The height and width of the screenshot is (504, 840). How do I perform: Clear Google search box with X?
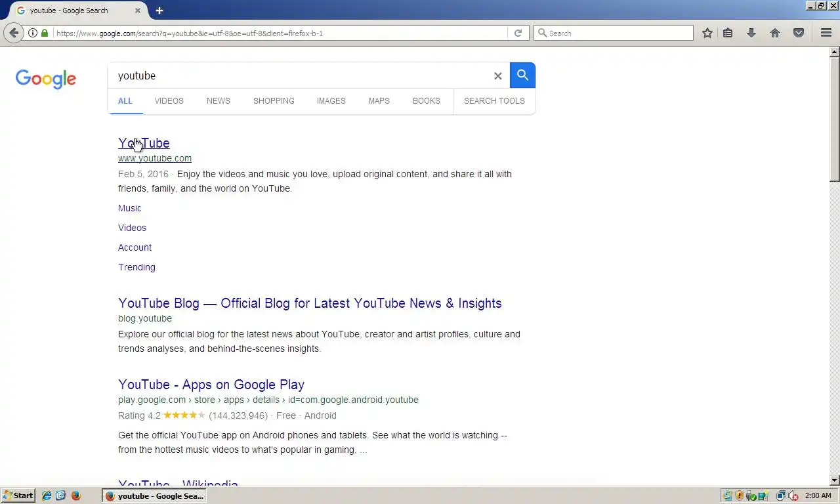click(x=497, y=75)
